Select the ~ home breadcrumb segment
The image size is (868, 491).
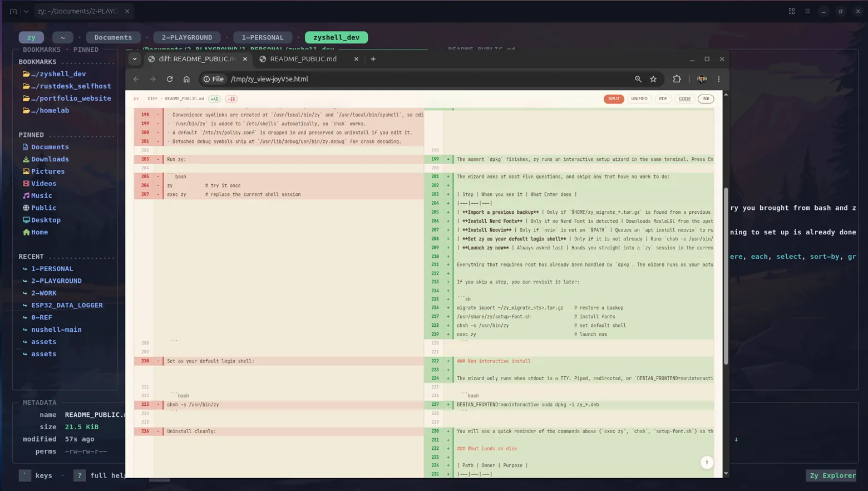(63, 37)
